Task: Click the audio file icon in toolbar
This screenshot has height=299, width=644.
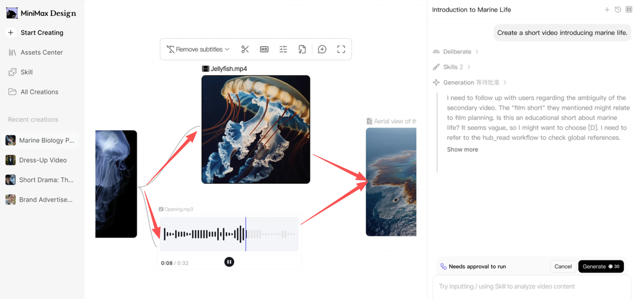Action: point(302,49)
